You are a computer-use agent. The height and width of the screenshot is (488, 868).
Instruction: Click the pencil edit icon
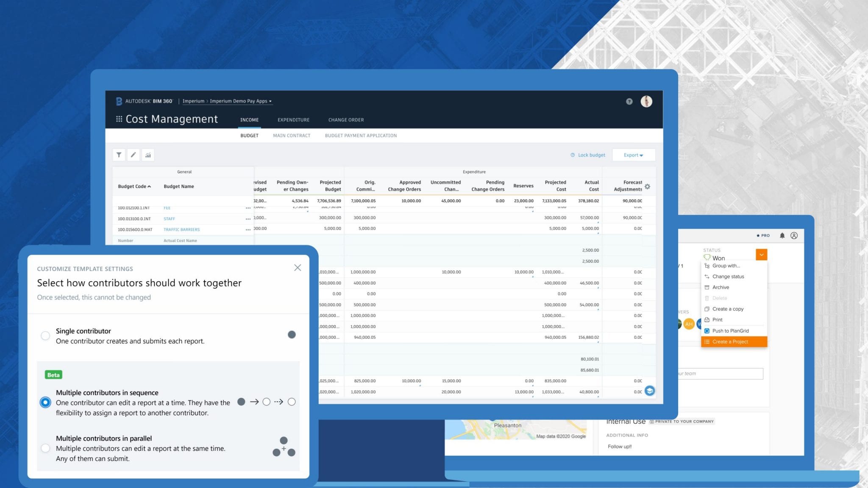[x=133, y=155]
